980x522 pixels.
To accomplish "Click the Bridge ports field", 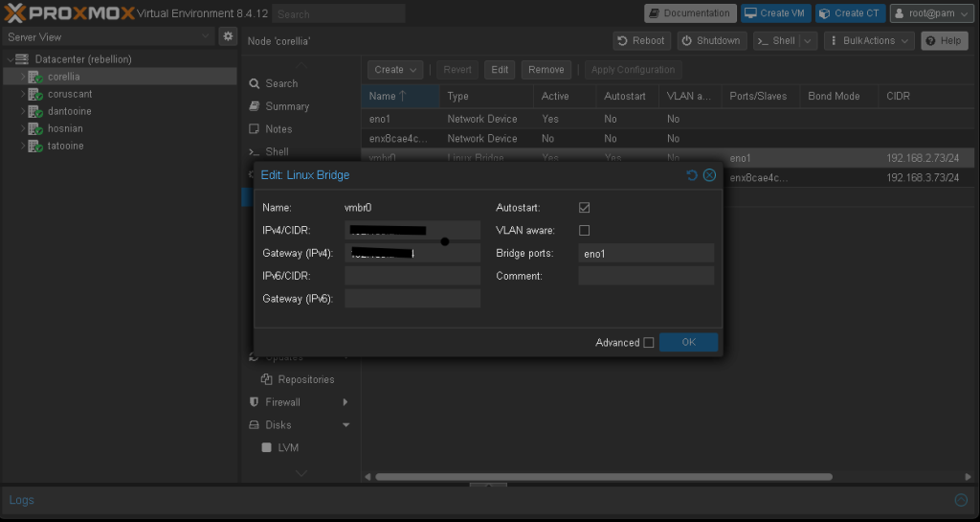I will [x=646, y=253].
